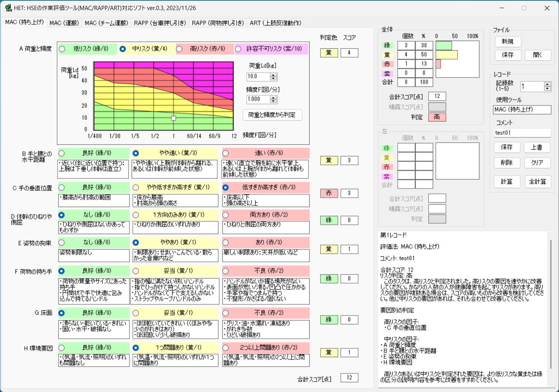Click the 新規 button to create new file
Screen dimensions: 559x392
508,42
